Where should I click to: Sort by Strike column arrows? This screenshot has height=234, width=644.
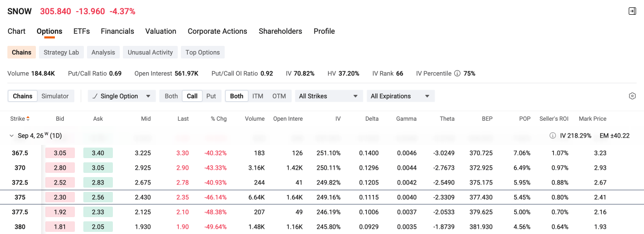[28, 119]
